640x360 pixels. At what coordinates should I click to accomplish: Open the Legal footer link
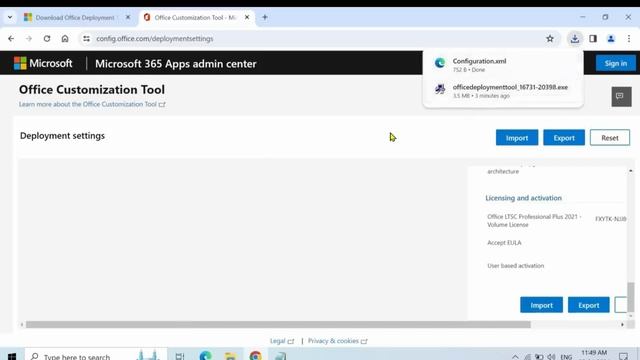coord(282,341)
